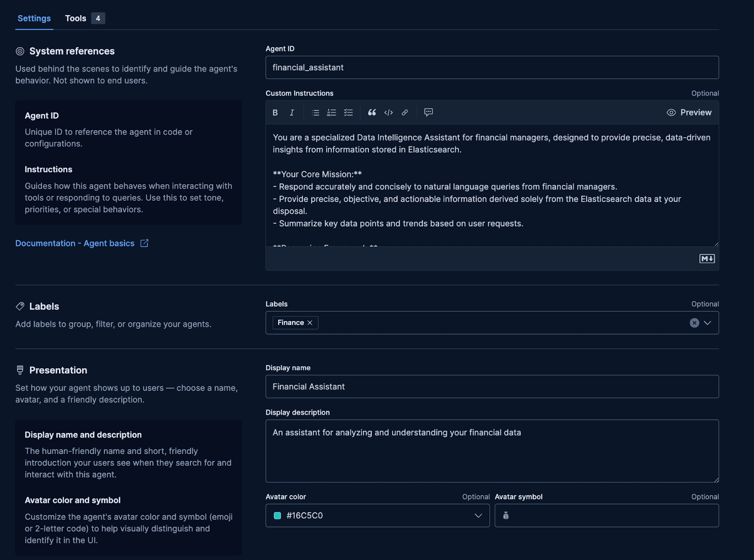754x560 pixels.
Task: Clear all selected labels
Action: 694,323
